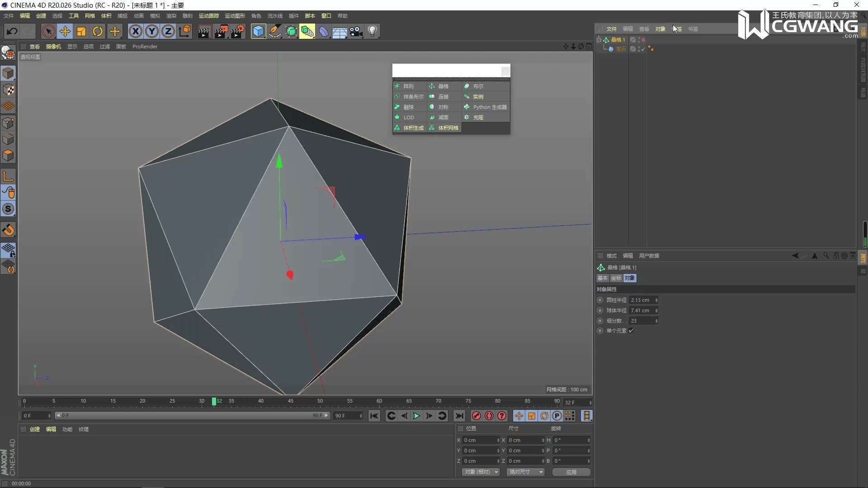
Task: Click the Undo arrow icon
Action: 12,31
